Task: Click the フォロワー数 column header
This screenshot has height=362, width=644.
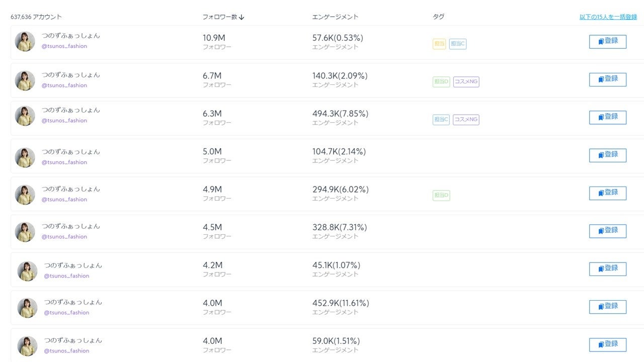Action: click(219, 17)
